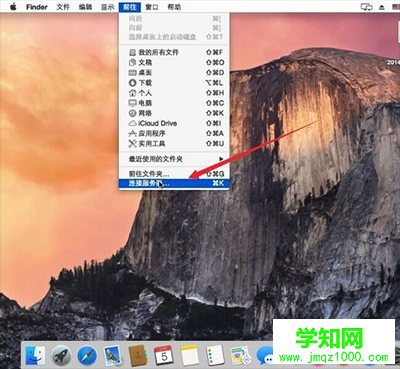
Task: Open the 帮助 menu
Action: 174,7
